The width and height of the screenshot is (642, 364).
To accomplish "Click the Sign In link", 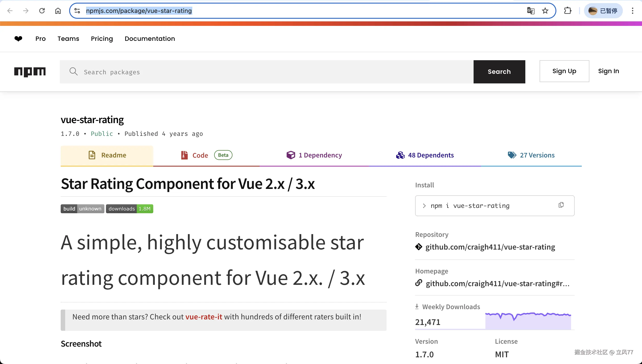I will coord(609,71).
